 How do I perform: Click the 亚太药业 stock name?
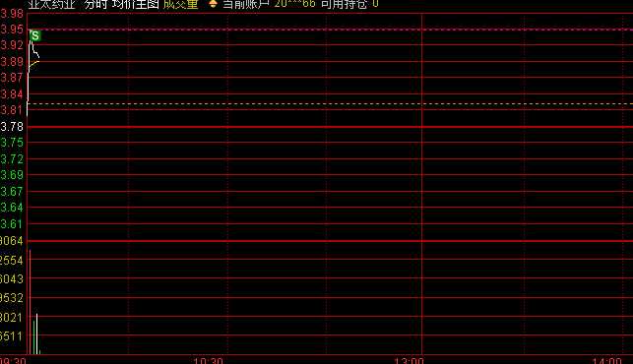pos(51,4)
